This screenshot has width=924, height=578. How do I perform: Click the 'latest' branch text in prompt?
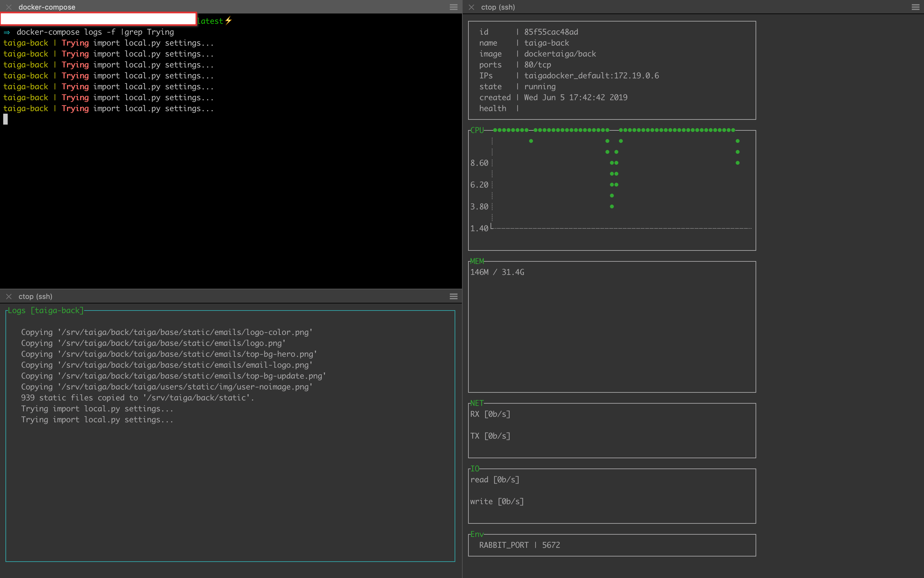coord(210,21)
